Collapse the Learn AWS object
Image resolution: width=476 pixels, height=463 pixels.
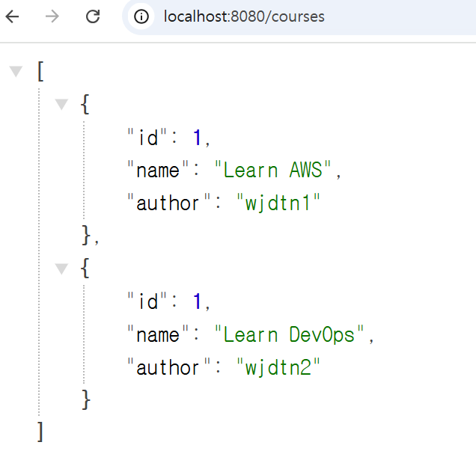pos(61,105)
